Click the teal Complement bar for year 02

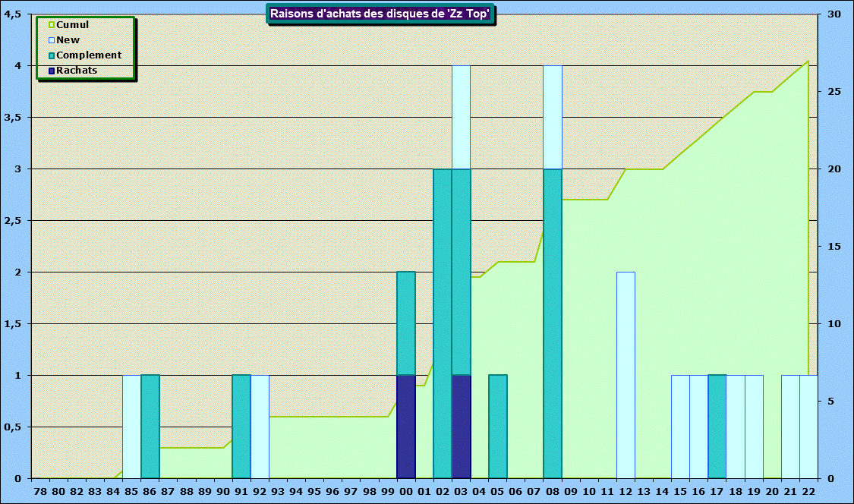coord(443,323)
